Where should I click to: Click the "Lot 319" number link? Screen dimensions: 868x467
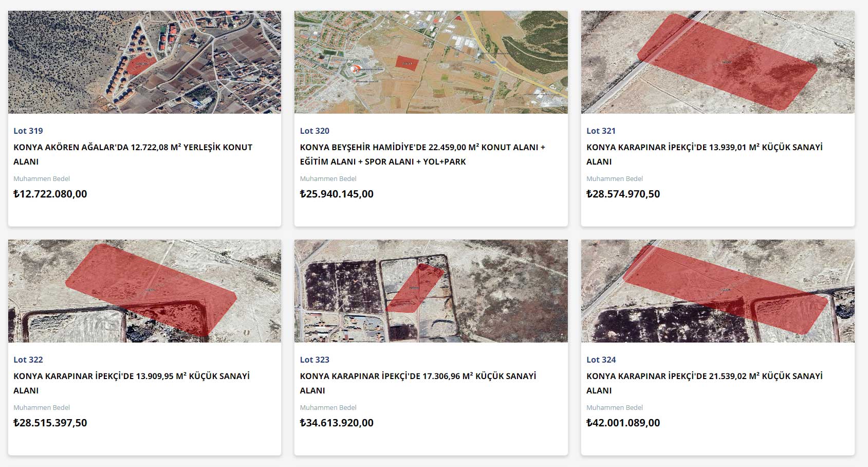28,131
